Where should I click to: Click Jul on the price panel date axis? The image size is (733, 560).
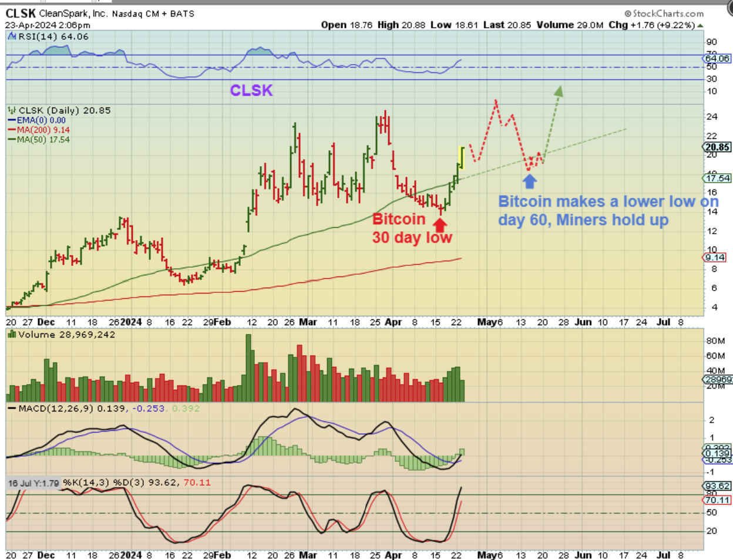coord(664,322)
